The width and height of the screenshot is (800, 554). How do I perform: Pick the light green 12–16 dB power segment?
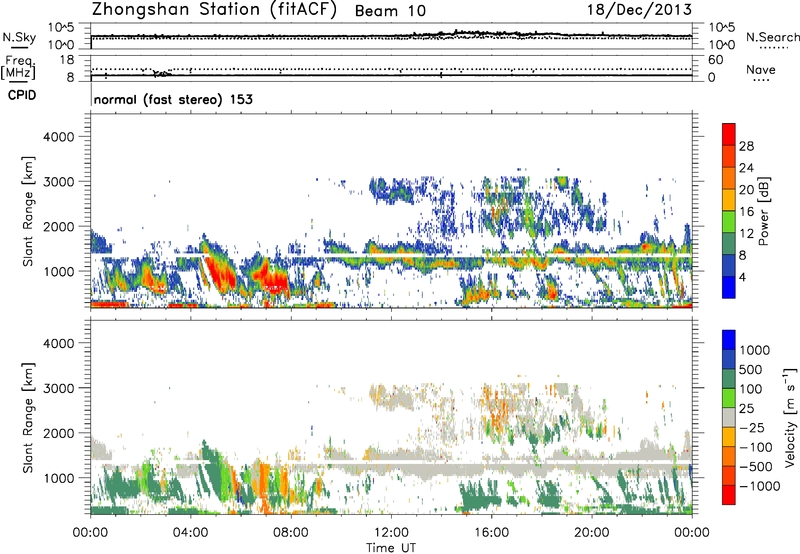(x=729, y=222)
